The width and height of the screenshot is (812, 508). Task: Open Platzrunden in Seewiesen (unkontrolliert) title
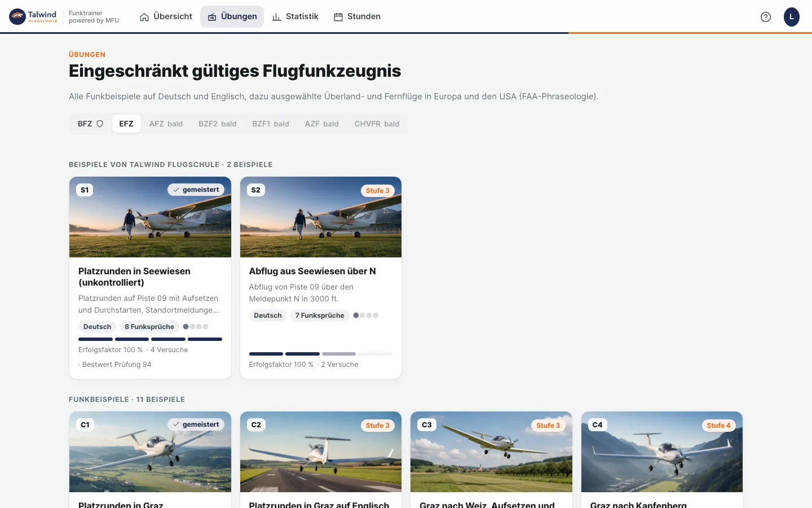click(134, 277)
